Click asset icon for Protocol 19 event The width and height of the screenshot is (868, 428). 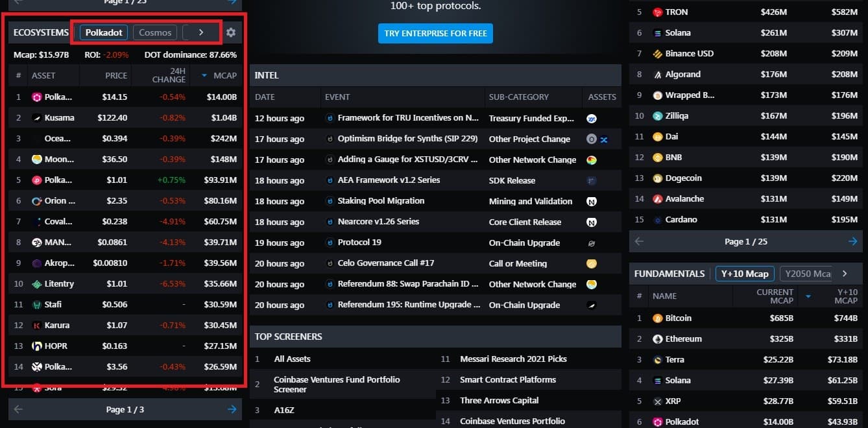click(591, 243)
